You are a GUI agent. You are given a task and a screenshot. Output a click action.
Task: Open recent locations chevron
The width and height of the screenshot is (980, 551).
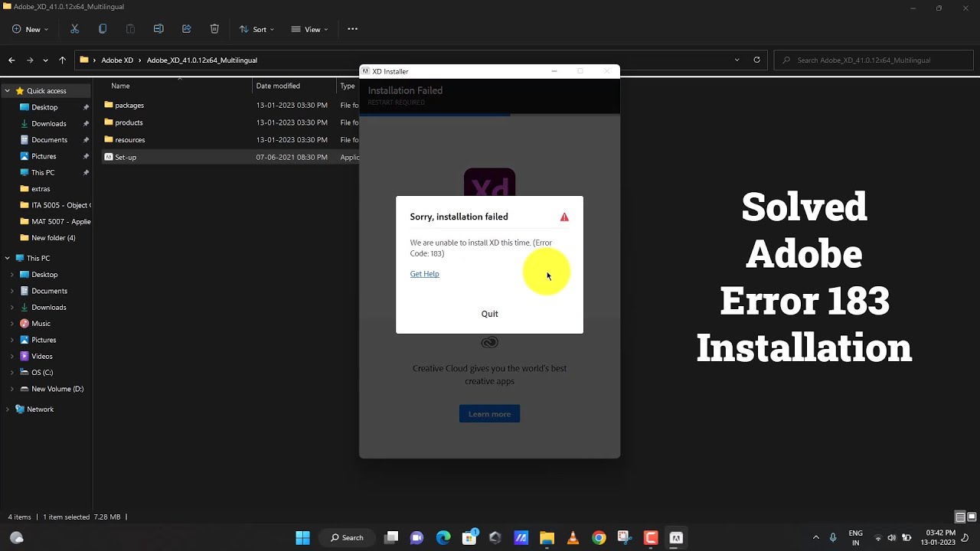point(46,60)
